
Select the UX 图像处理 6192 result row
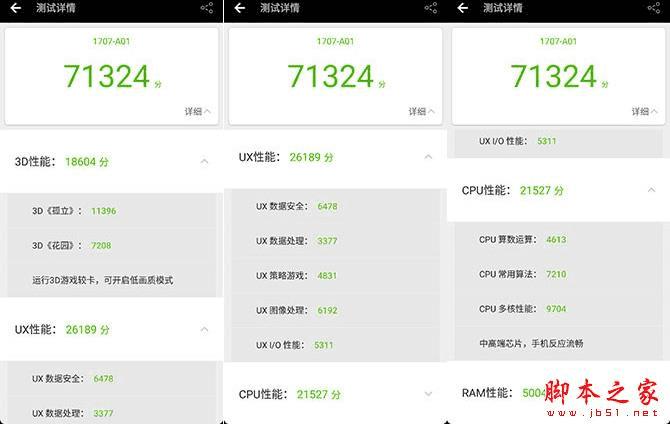click(336, 310)
